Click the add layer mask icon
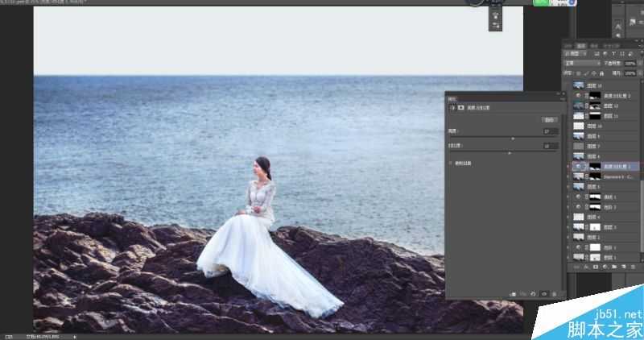 [595, 266]
